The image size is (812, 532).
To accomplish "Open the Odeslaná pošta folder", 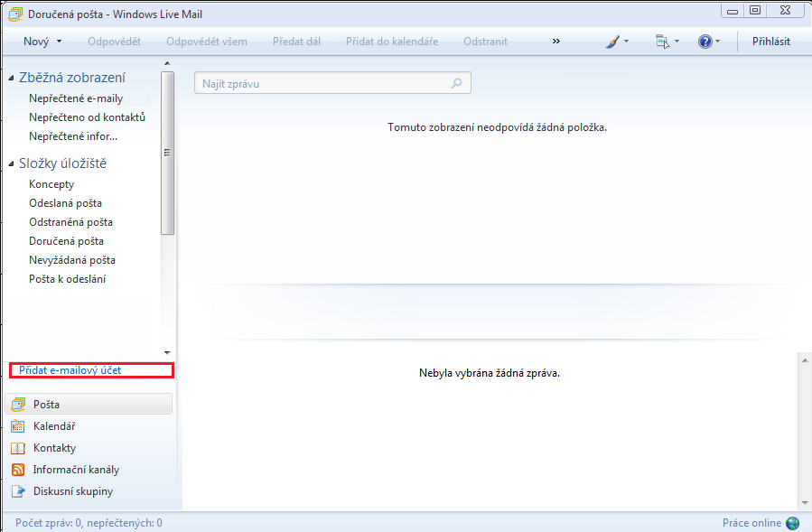I will coord(65,203).
